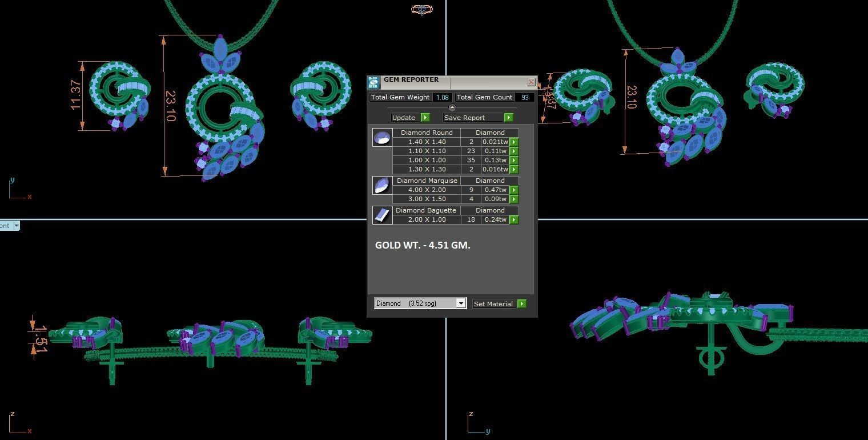
Task: Click the green arrow next to Set Material
Action: click(521, 303)
